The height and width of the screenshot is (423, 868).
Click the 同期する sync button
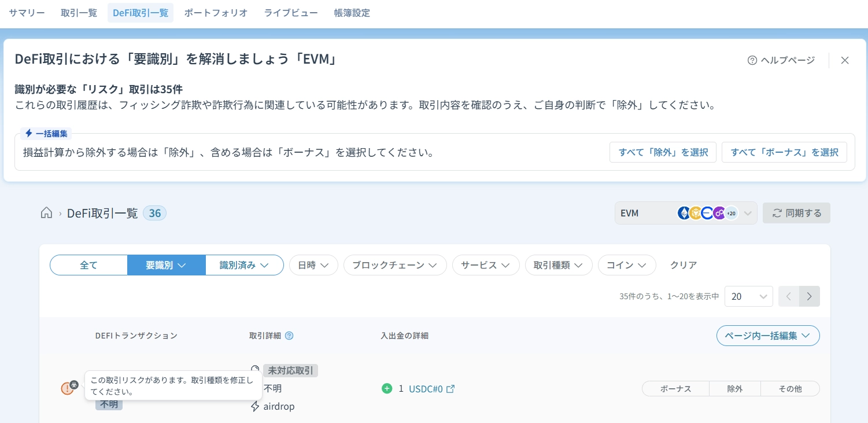pyautogui.click(x=796, y=213)
